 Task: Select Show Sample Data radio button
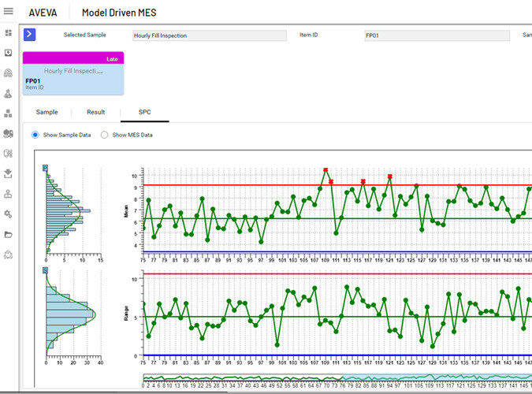pos(35,135)
